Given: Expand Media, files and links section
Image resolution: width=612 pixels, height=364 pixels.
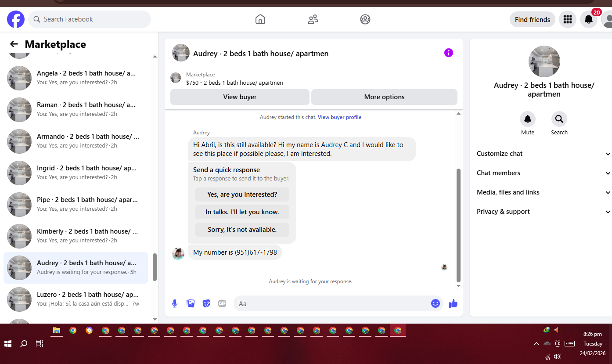Looking at the screenshot, I should pos(544,192).
